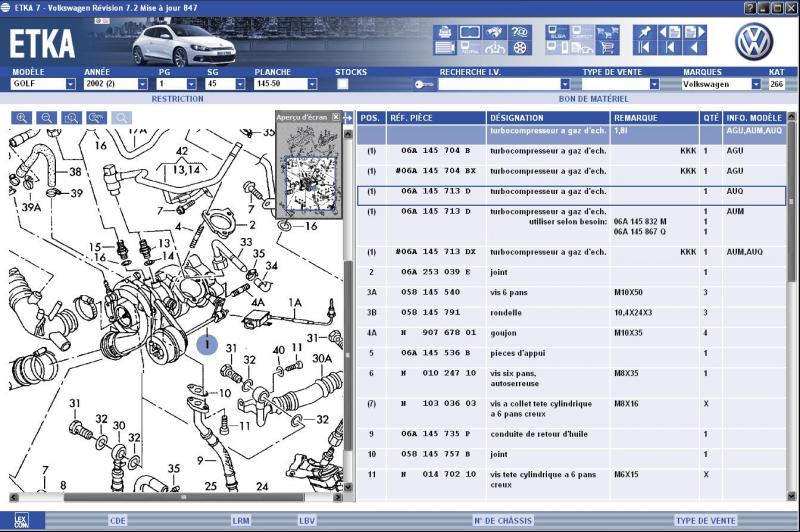This screenshot has height=532, width=800.
Task: Click the zoom percent magnifier icon
Action: coord(96,118)
